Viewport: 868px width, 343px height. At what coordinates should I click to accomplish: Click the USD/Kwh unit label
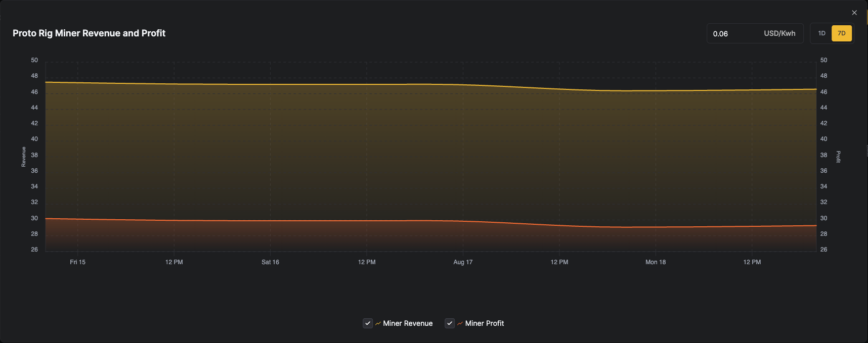tap(779, 33)
